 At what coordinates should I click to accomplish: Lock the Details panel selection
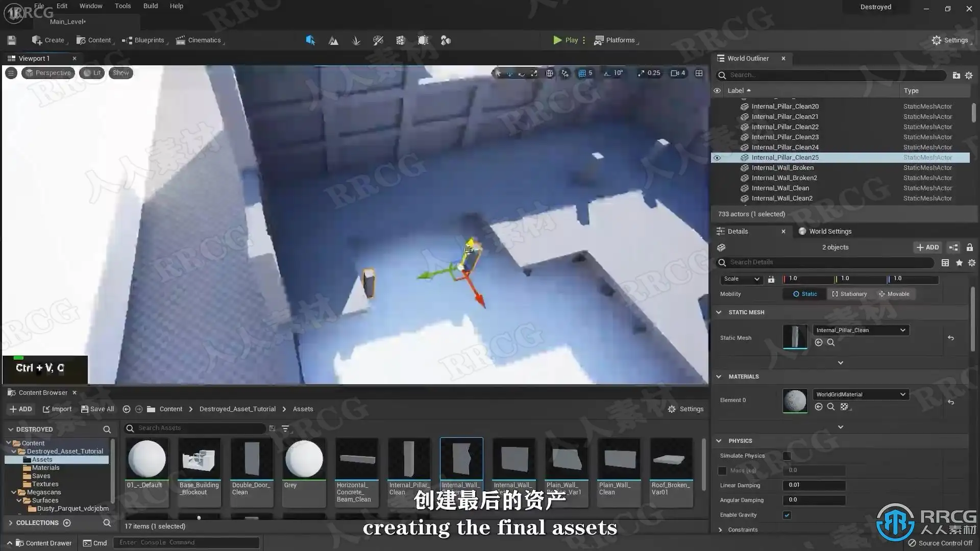[x=969, y=247]
